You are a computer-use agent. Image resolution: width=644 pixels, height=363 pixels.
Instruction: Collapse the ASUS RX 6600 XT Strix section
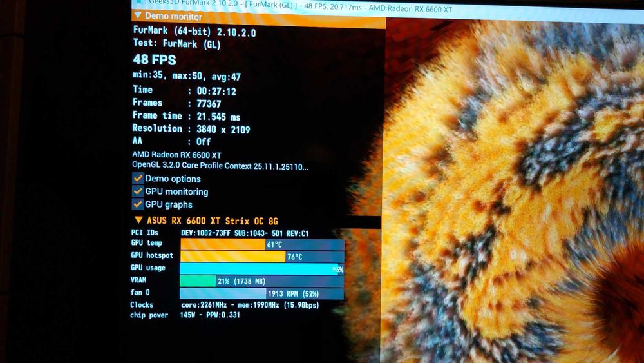pyautogui.click(x=139, y=221)
